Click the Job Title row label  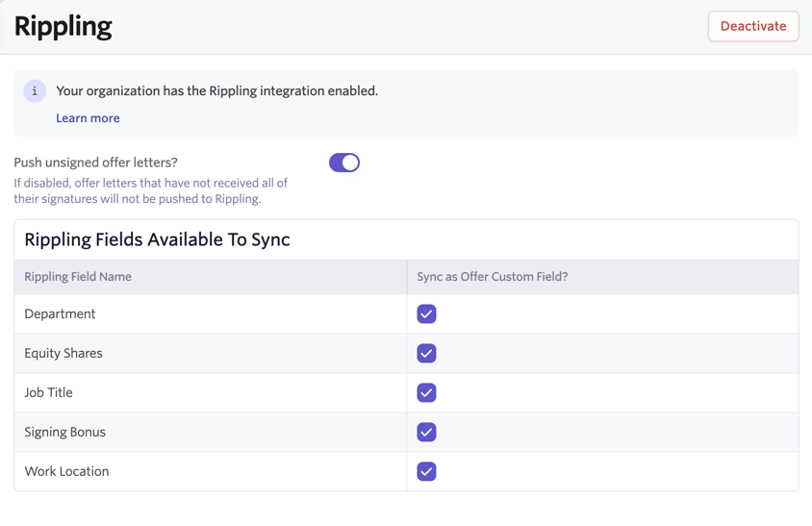pos(48,393)
